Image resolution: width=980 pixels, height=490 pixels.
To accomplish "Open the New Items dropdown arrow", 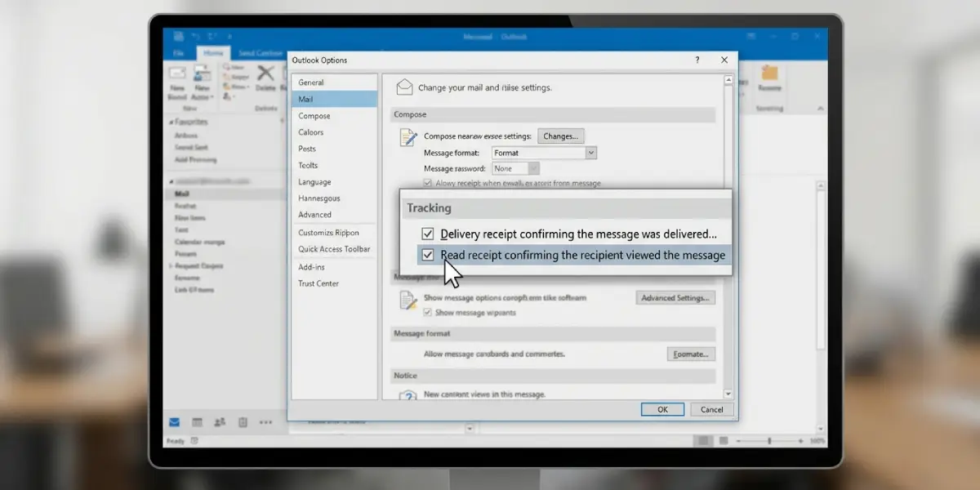I will (x=212, y=97).
